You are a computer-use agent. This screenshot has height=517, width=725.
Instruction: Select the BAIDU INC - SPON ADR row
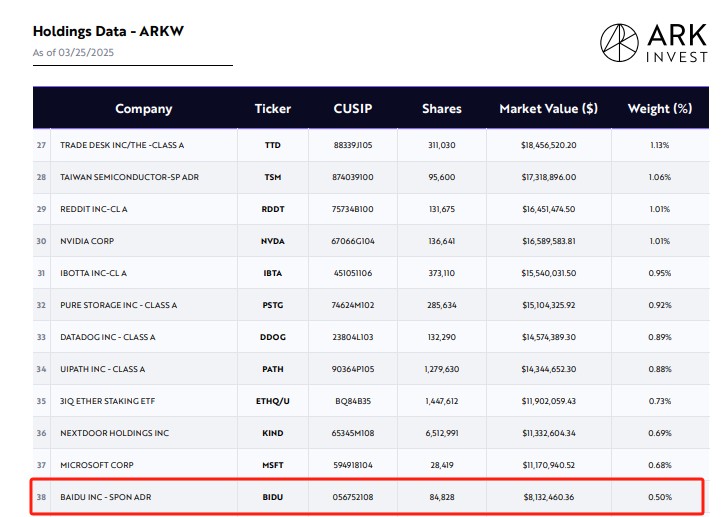370,497
